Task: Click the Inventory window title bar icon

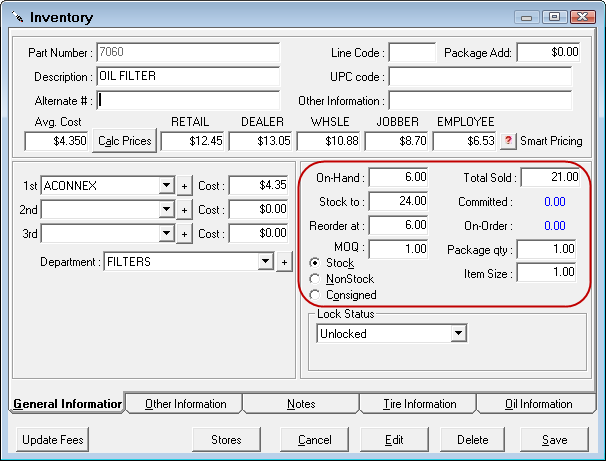Action: 17,17
